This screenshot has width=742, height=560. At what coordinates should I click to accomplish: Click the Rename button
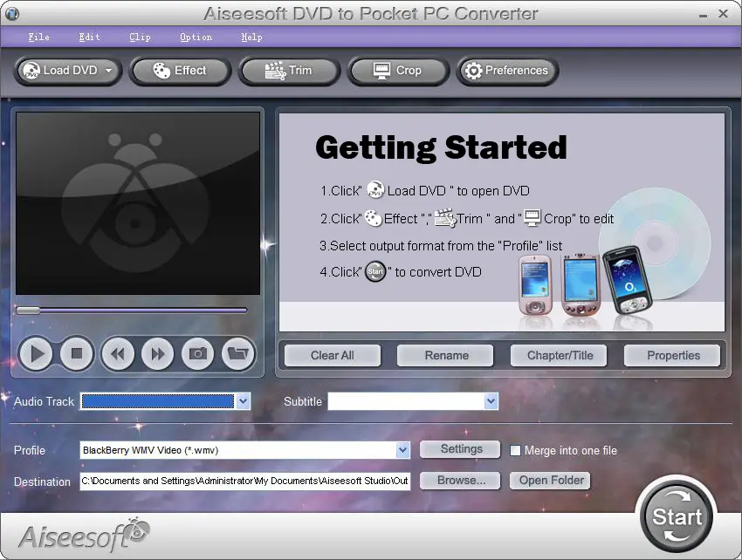click(x=446, y=355)
